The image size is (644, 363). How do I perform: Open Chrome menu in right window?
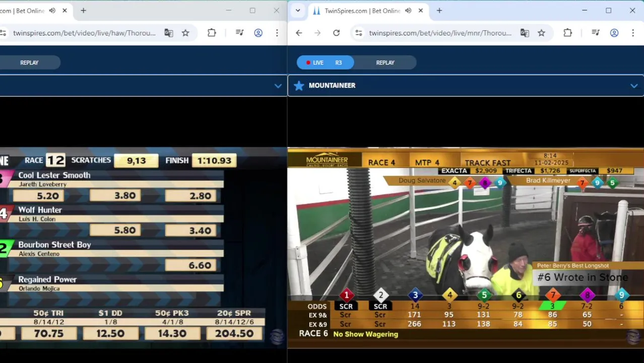click(x=633, y=33)
